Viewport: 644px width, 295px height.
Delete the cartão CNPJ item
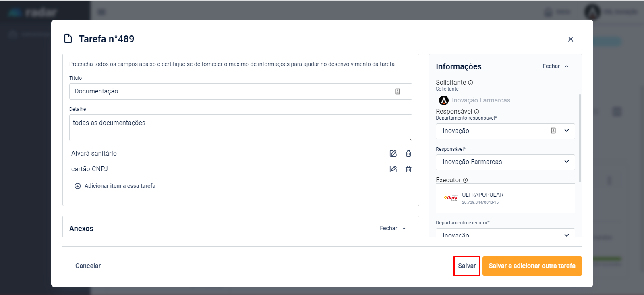click(408, 169)
